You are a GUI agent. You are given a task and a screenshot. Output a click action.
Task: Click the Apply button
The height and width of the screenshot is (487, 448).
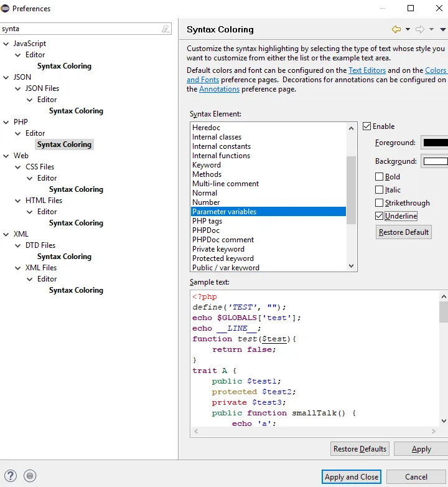[421, 449]
